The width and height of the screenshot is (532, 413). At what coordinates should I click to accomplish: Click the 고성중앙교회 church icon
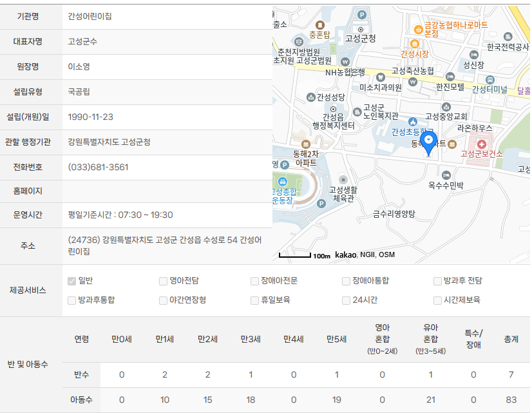tap(446, 107)
